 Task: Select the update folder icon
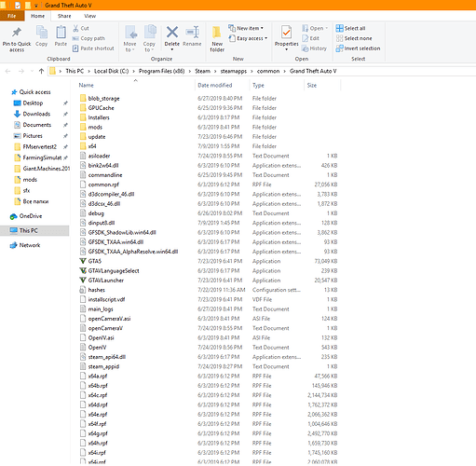tap(83, 137)
